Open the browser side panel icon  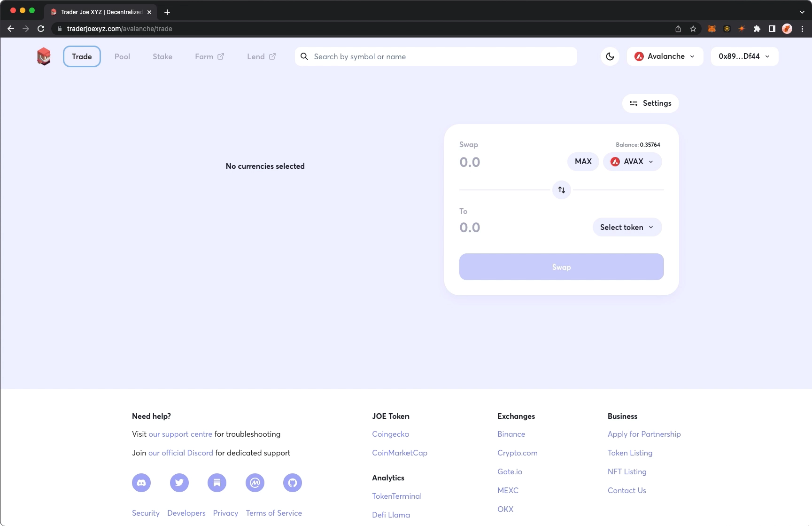pos(772,29)
